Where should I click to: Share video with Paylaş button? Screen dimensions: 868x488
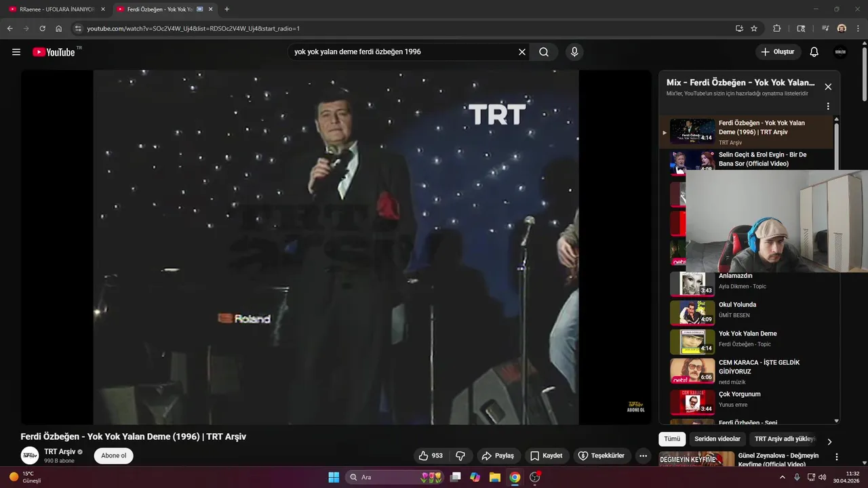[x=498, y=455]
